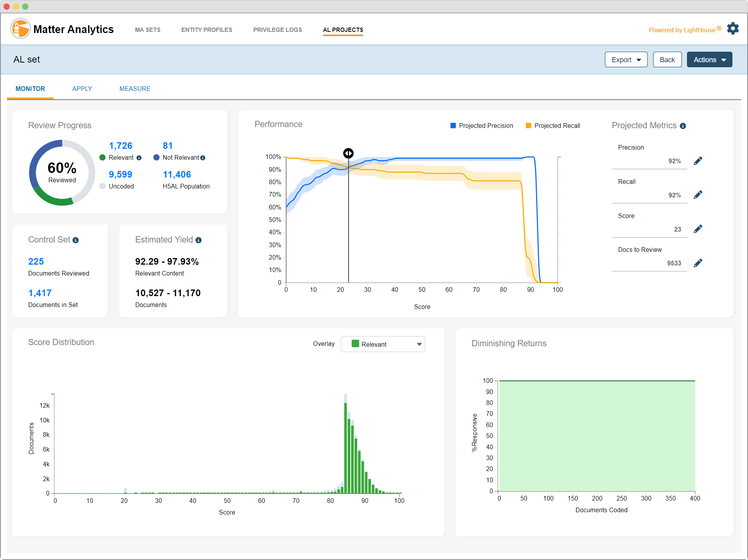The height and width of the screenshot is (560, 748).
Task: Edit the Recall metric with pencil icon
Action: pos(698,195)
